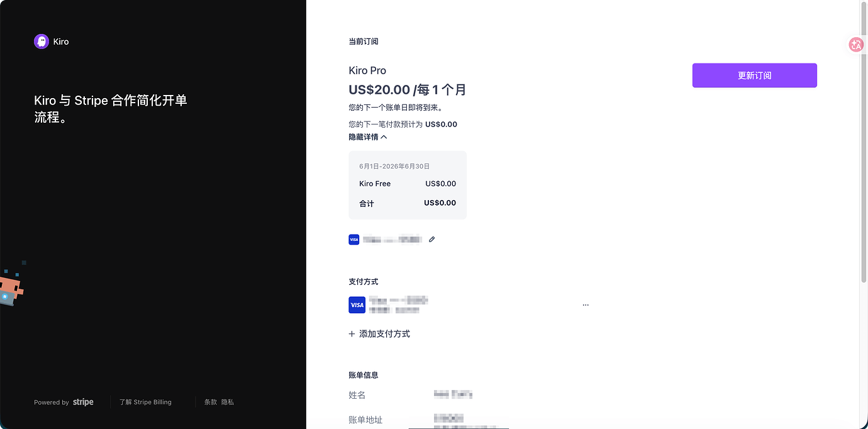
Task: Click the plus icon for 添加支付方式
Action: pyautogui.click(x=352, y=334)
